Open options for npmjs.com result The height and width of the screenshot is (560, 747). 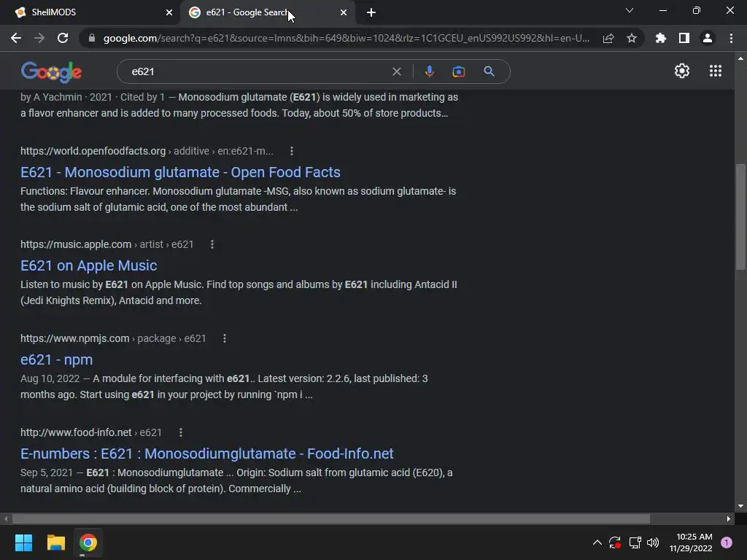[x=225, y=338]
